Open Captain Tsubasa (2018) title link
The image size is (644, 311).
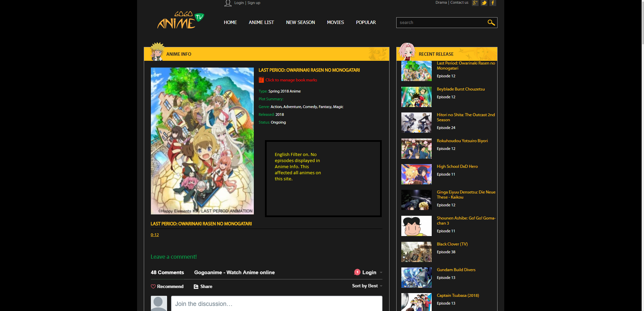click(458, 295)
